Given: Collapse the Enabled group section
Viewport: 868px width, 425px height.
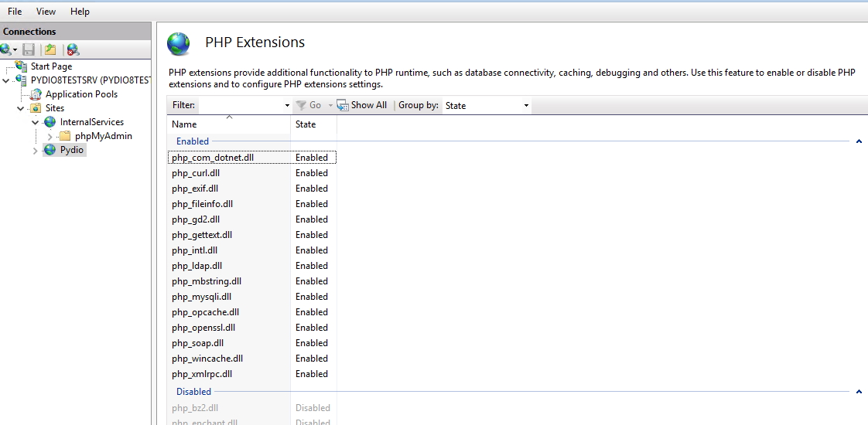Looking at the screenshot, I should click(859, 141).
